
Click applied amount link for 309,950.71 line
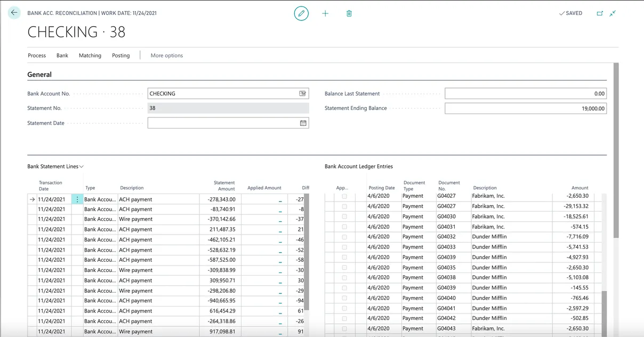click(280, 281)
